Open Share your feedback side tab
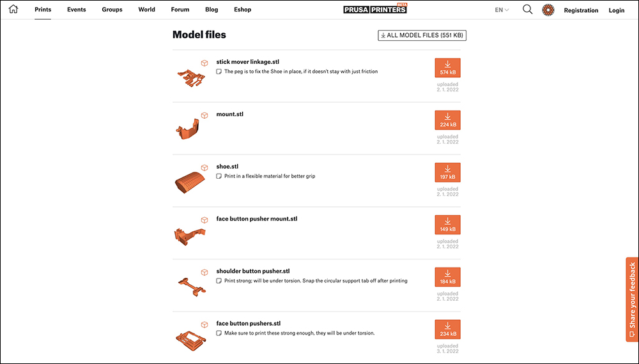This screenshot has height=364, width=639. pos(632,300)
